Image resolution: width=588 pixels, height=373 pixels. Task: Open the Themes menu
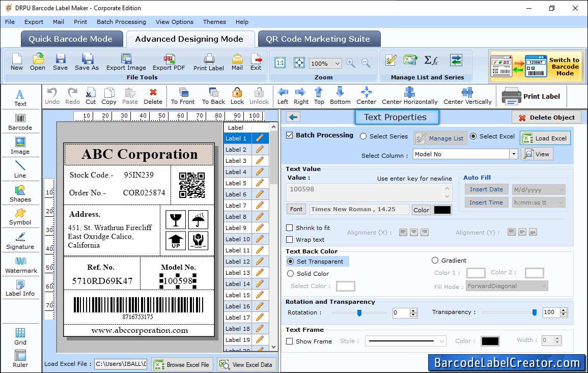tap(214, 22)
